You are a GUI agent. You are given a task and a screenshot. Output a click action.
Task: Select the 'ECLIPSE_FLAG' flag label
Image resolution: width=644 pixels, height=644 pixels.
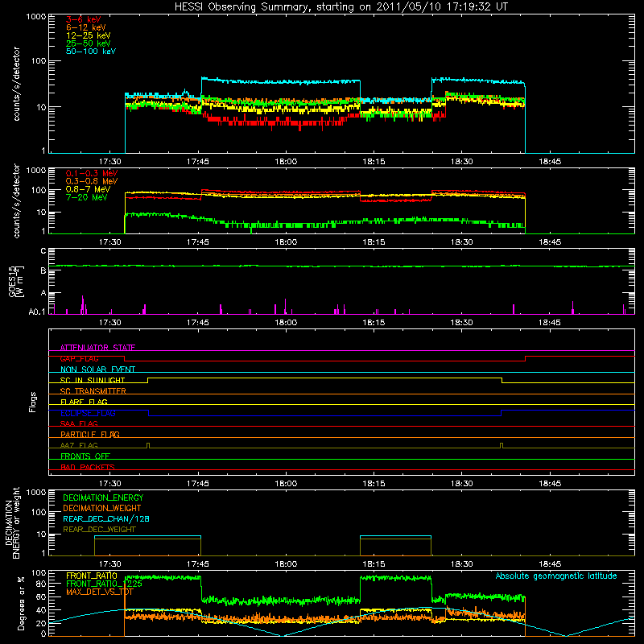tap(88, 413)
